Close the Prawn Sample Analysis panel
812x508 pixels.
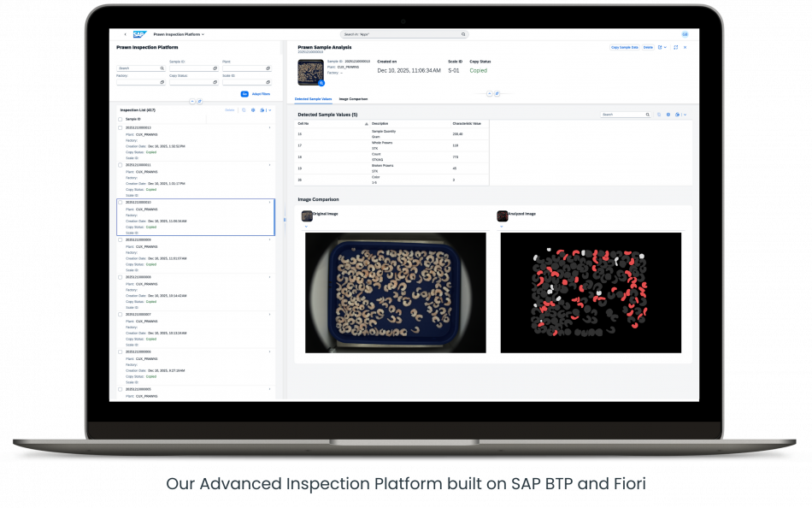click(685, 47)
